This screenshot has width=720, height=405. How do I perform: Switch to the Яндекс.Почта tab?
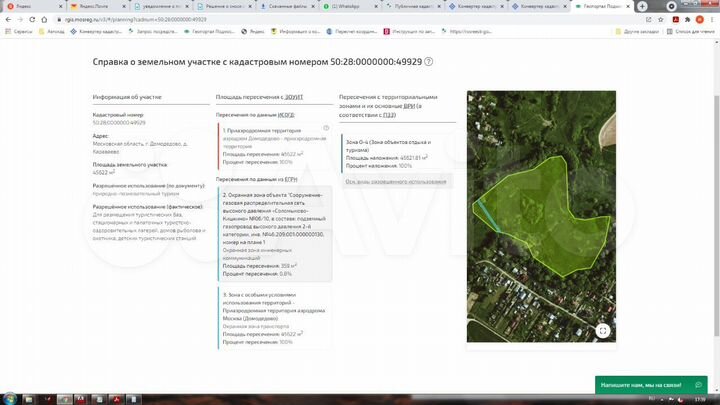click(98, 6)
